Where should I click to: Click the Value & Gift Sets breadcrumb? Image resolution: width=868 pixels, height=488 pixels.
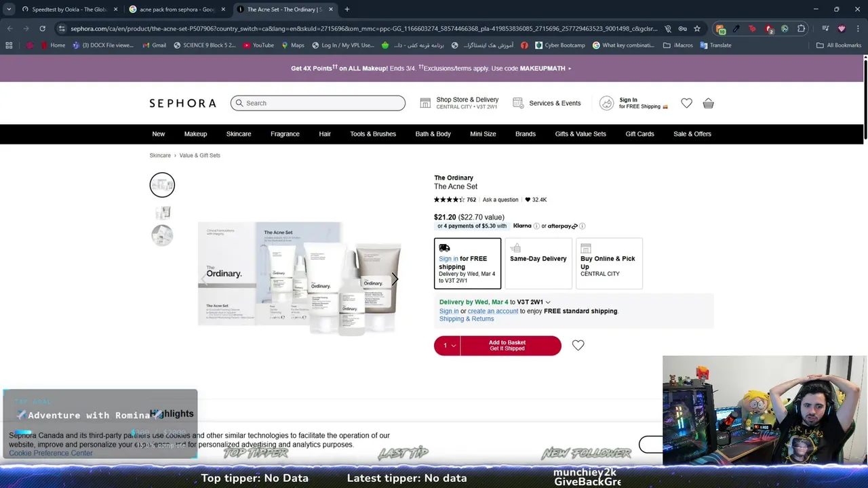point(200,155)
